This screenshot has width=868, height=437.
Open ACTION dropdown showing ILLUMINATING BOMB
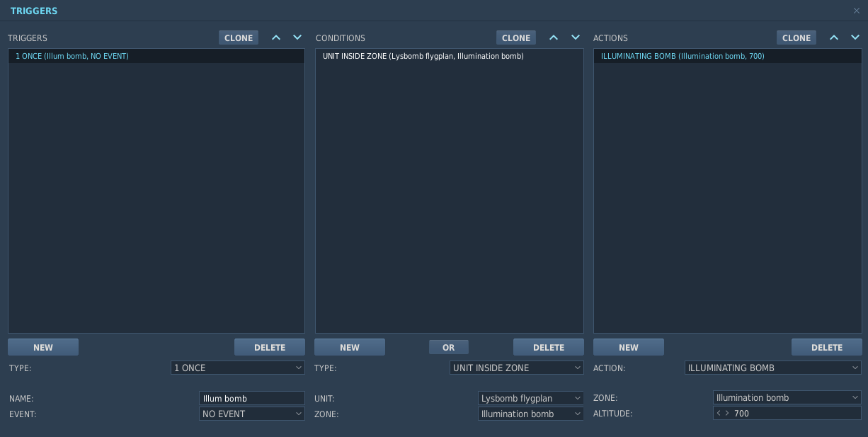click(x=773, y=368)
